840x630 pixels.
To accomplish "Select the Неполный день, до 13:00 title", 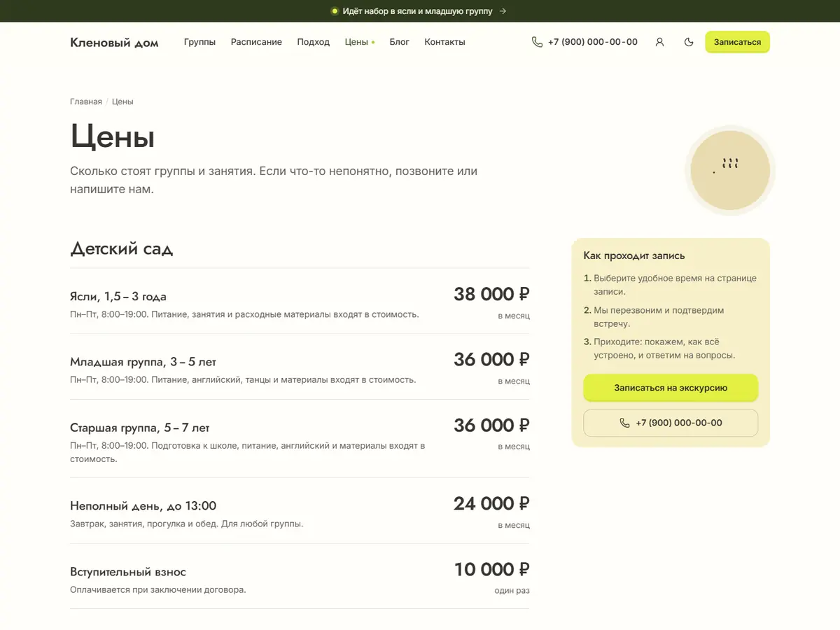I will (x=143, y=505).
